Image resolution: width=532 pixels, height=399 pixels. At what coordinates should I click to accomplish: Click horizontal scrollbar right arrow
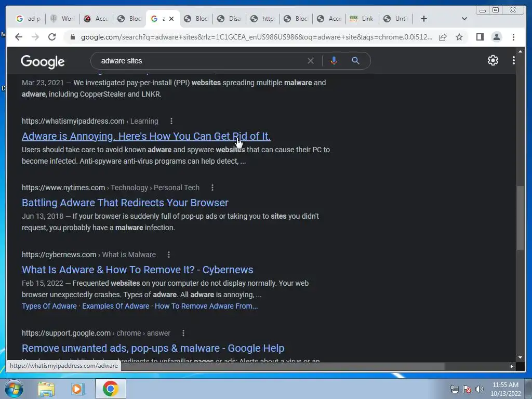point(512,366)
